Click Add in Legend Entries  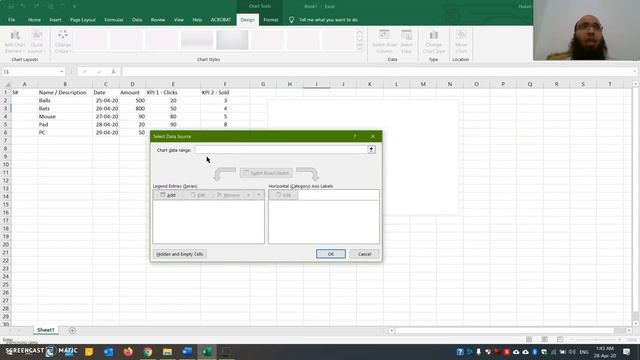tap(168, 195)
